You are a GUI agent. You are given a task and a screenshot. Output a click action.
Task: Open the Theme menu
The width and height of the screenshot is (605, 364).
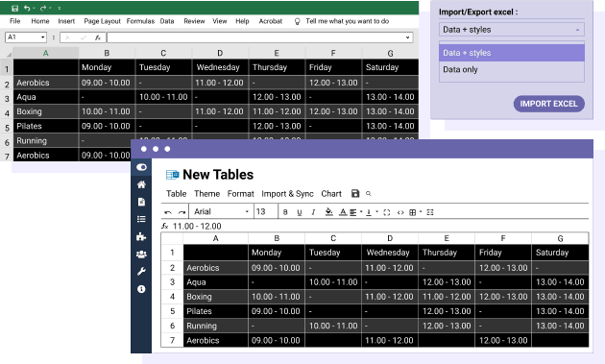(206, 194)
